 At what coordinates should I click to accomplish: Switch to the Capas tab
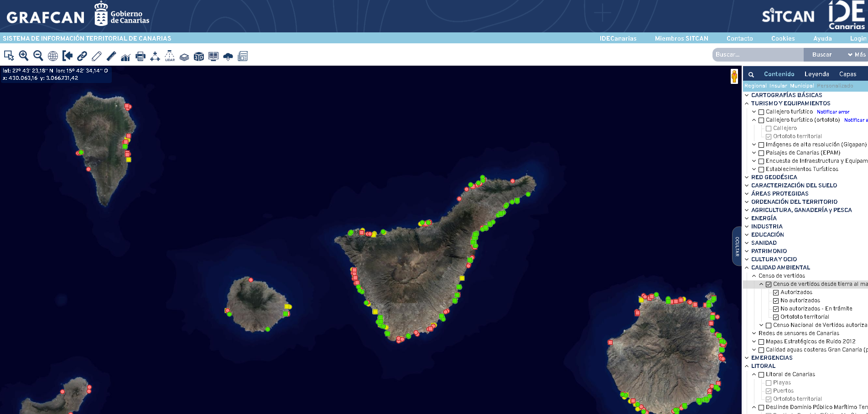[x=847, y=74]
